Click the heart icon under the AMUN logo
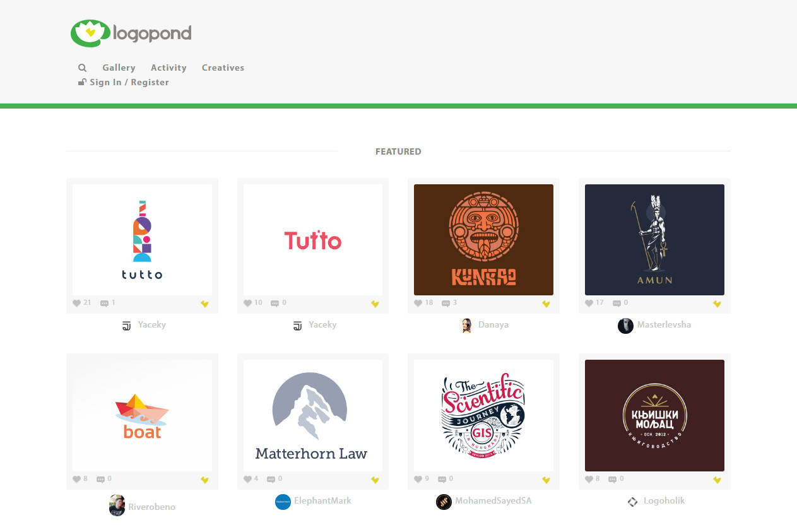Viewport: 797px width, 532px height. pyautogui.click(x=589, y=303)
